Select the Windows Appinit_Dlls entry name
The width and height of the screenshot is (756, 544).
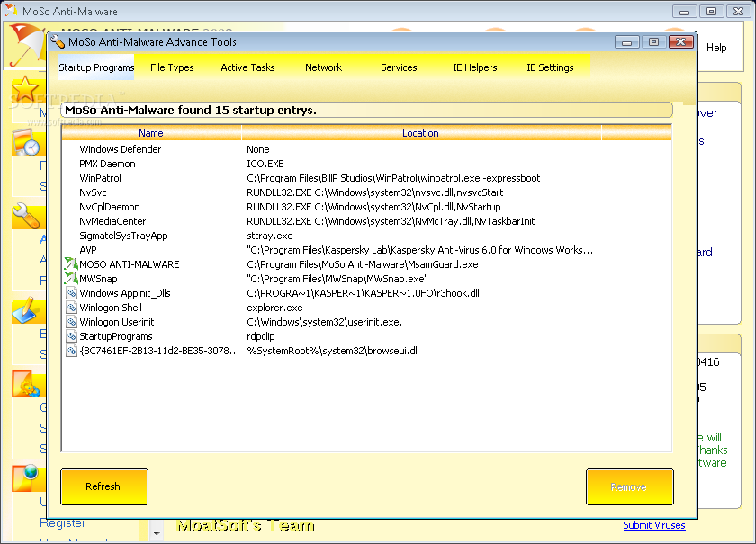pyautogui.click(x=125, y=293)
